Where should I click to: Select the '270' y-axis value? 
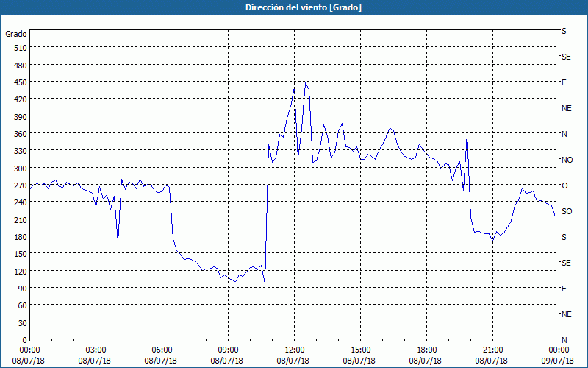point(21,185)
